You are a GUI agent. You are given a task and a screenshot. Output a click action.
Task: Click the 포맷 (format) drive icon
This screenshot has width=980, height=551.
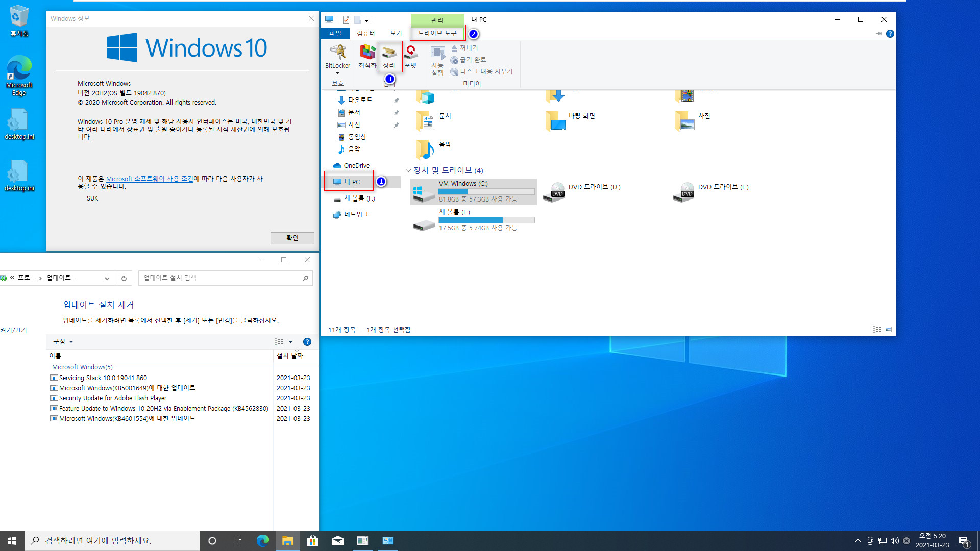[410, 56]
